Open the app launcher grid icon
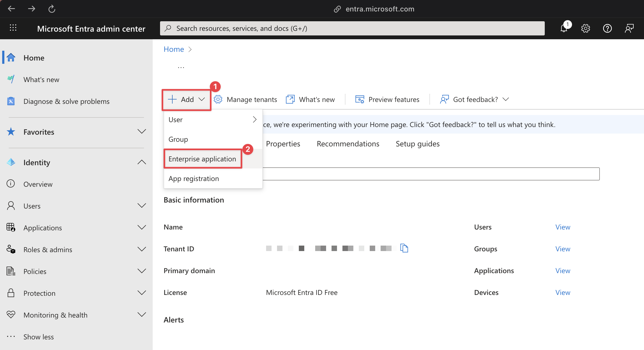The width and height of the screenshot is (644, 350). [x=13, y=28]
